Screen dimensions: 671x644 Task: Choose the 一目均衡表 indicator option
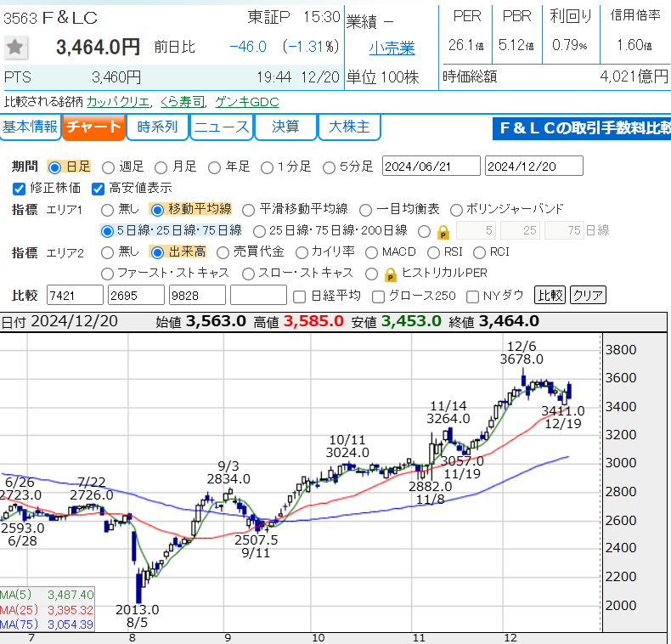coord(366,209)
